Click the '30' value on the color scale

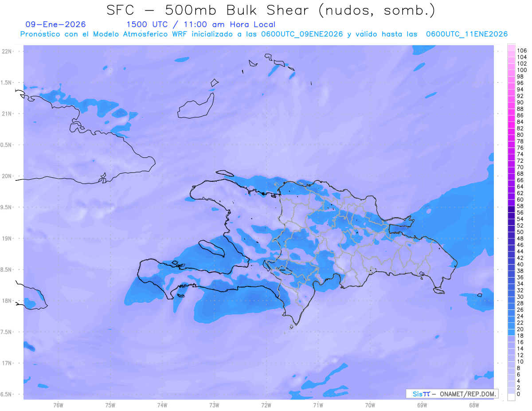coord(520,297)
